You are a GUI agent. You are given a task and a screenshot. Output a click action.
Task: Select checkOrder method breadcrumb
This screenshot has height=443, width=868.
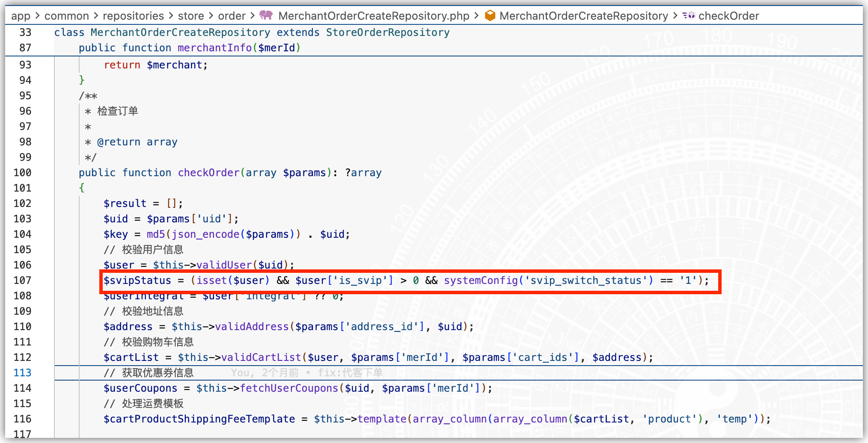(x=728, y=16)
